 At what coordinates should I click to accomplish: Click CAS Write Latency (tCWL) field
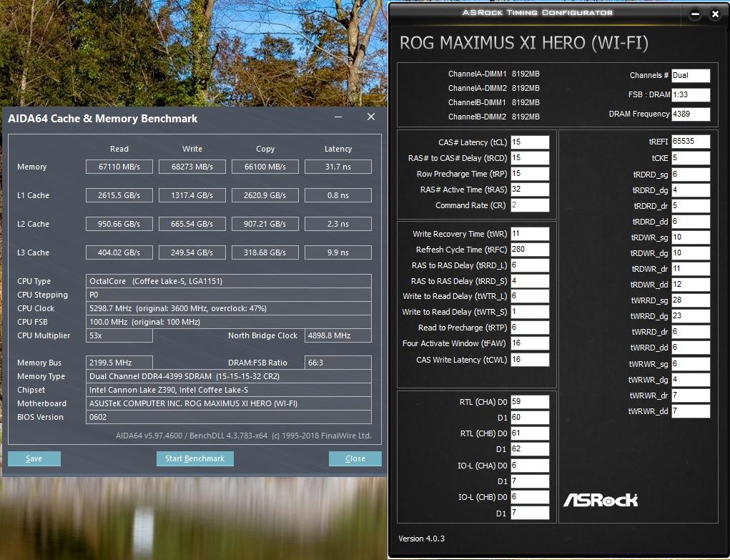(x=530, y=360)
